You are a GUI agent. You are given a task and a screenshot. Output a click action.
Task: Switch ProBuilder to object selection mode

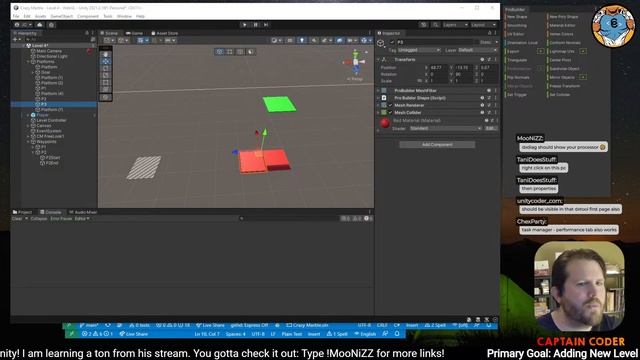(220, 52)
